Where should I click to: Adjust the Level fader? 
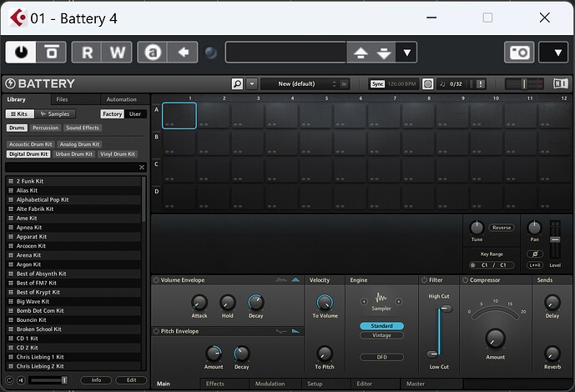tap(555, 239)
